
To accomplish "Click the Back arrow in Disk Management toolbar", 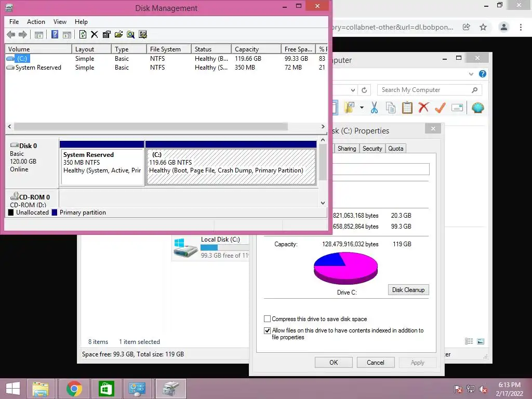I will (x=11, y=34).
